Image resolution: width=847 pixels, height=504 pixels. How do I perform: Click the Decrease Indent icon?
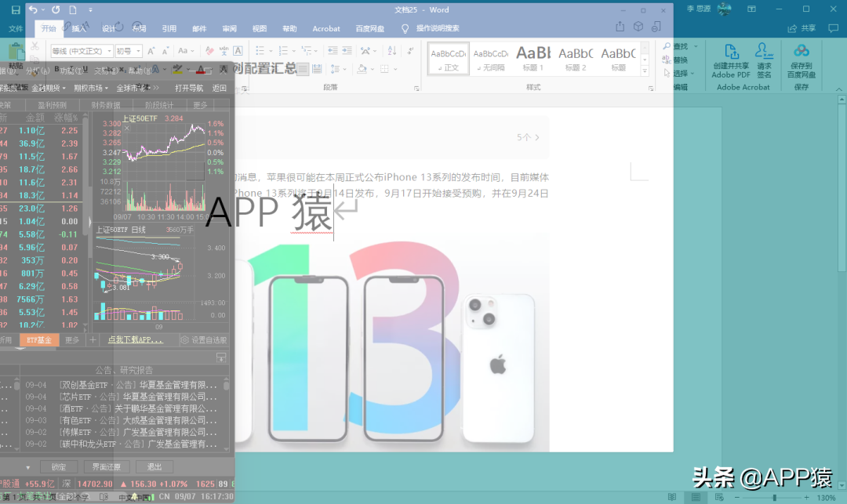(x=333, y=51)
